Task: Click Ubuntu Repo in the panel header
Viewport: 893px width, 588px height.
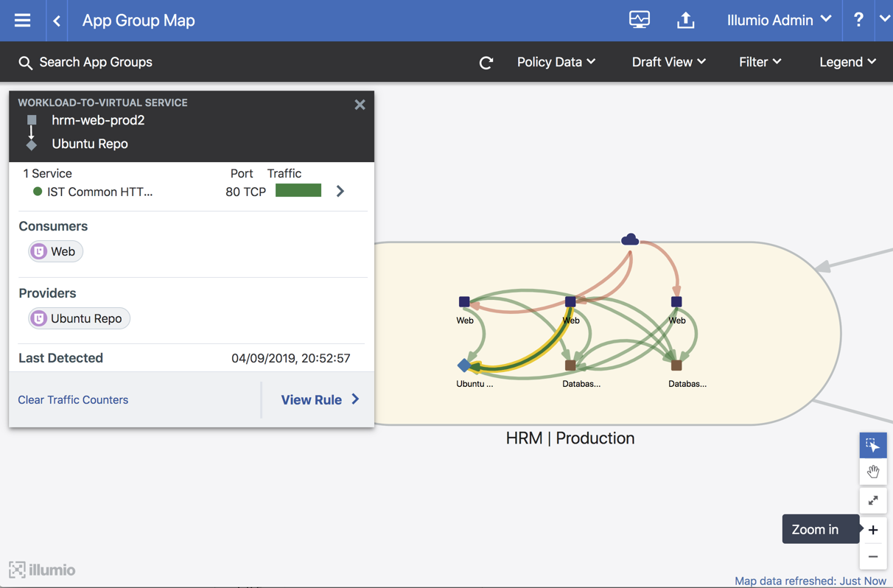Action: point(90,144)
